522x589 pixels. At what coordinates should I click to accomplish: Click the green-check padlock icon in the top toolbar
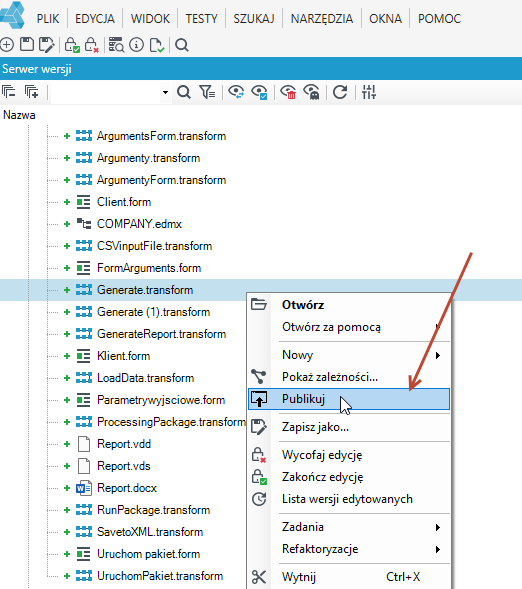tap(72, 45)
